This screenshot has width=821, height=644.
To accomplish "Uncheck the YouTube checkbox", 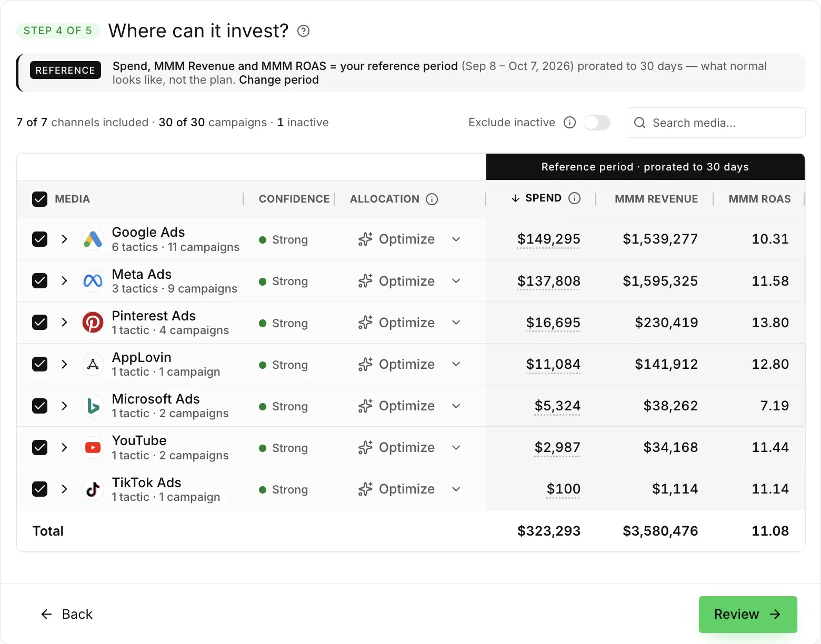I will [x=40, y=447].
